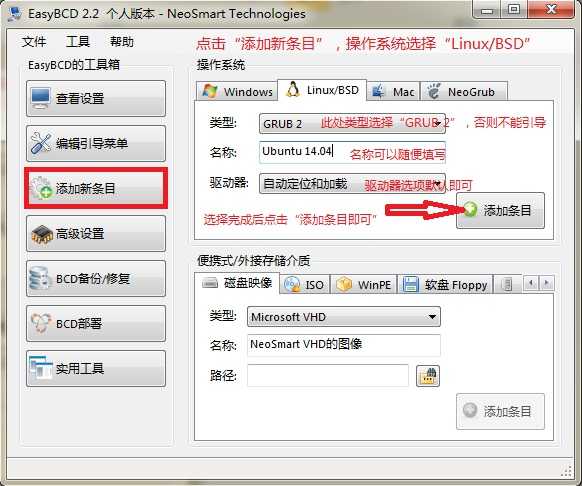Open BCD备份/修复 backup and repair

tap(96, 278)
